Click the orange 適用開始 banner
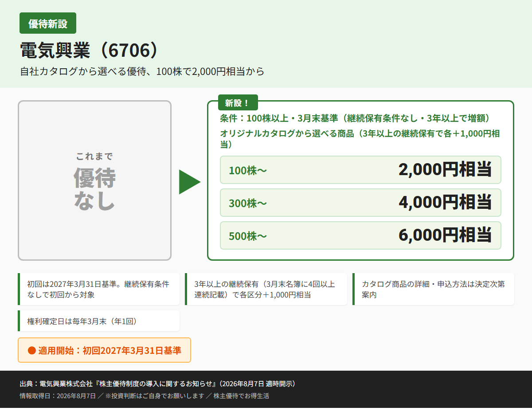532x415 pixels. (x=104, y=350)
